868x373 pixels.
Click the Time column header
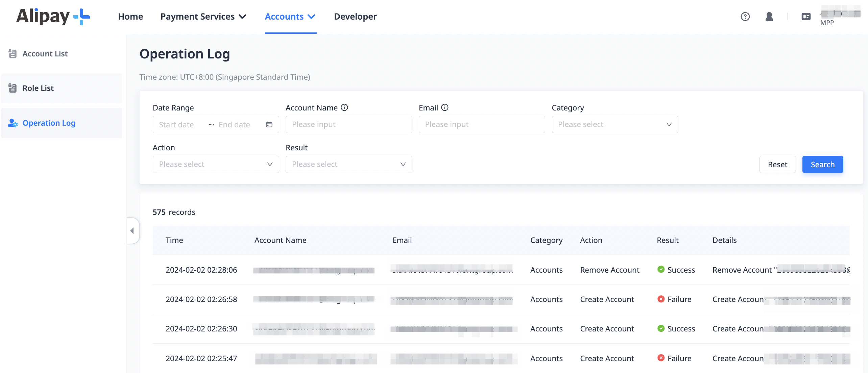click(x=174, y=240)
